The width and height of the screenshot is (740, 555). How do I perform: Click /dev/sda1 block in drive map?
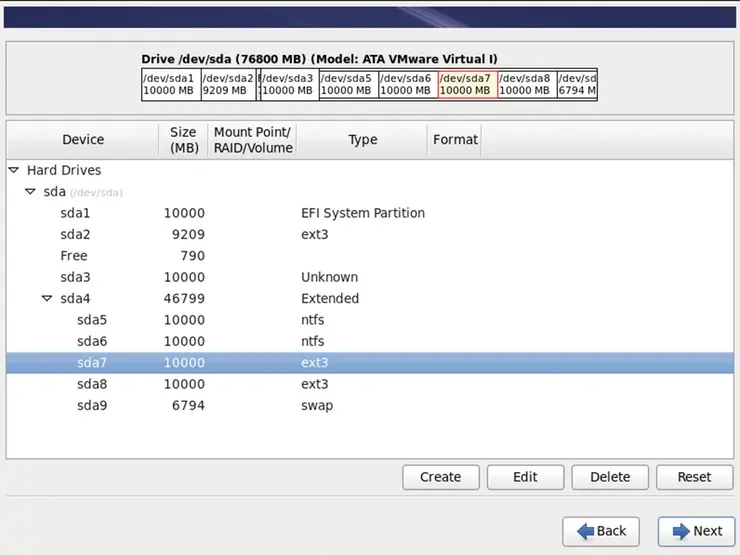click(170, 84)
